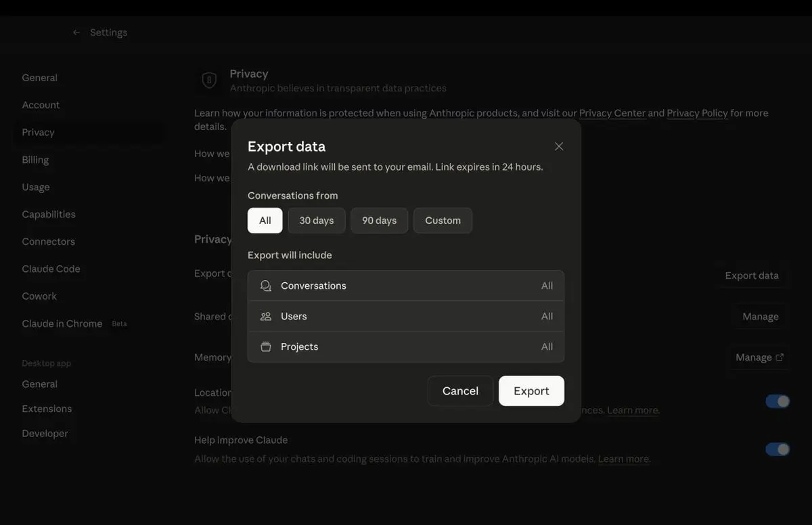Open Capabilities settings section

tap(49, 214)
